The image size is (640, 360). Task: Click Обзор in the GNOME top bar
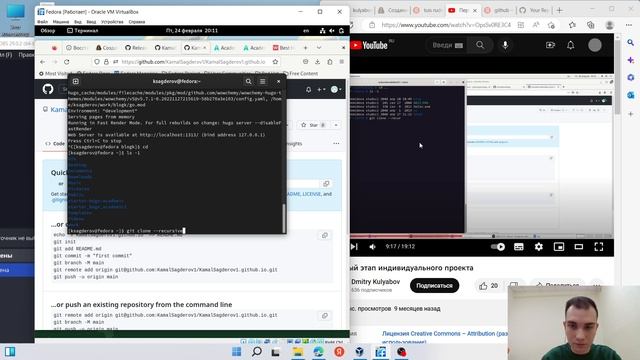[x=48, y=31]
